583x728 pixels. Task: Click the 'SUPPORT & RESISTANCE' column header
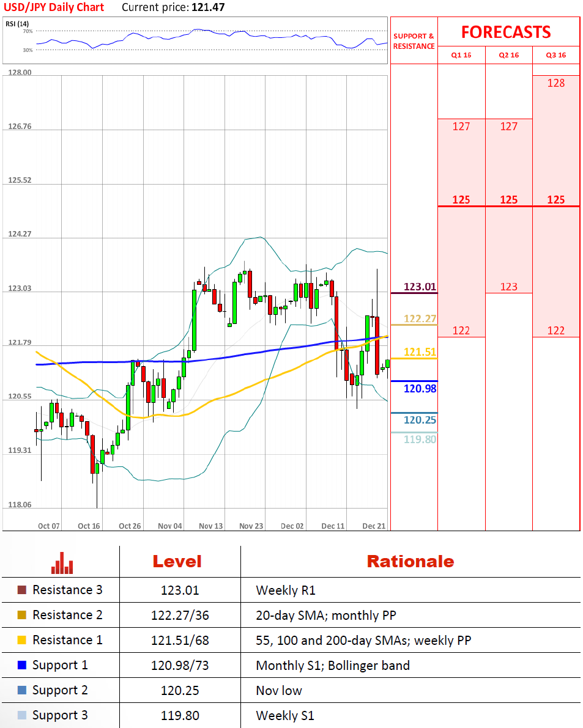coord(414,42)
